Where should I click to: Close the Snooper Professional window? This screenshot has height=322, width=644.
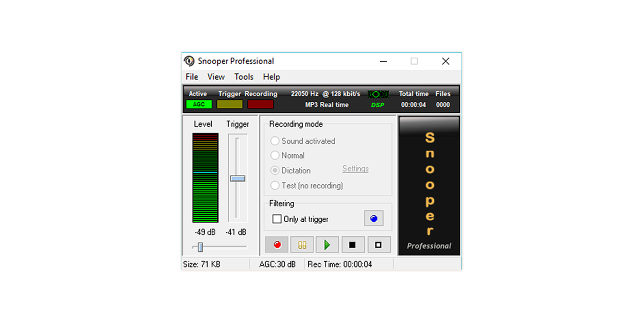pyautogui.click(x=446, y=61)
